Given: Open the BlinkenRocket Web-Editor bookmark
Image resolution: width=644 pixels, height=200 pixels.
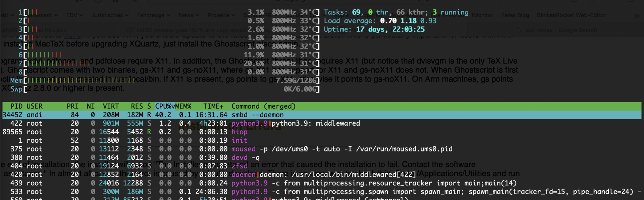Looking at the screenshot, I should tap(571, 15).
